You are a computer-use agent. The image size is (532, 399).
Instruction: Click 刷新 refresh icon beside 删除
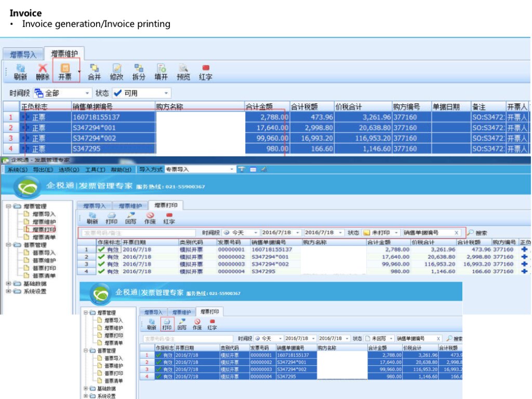click(x=20, y=72)
